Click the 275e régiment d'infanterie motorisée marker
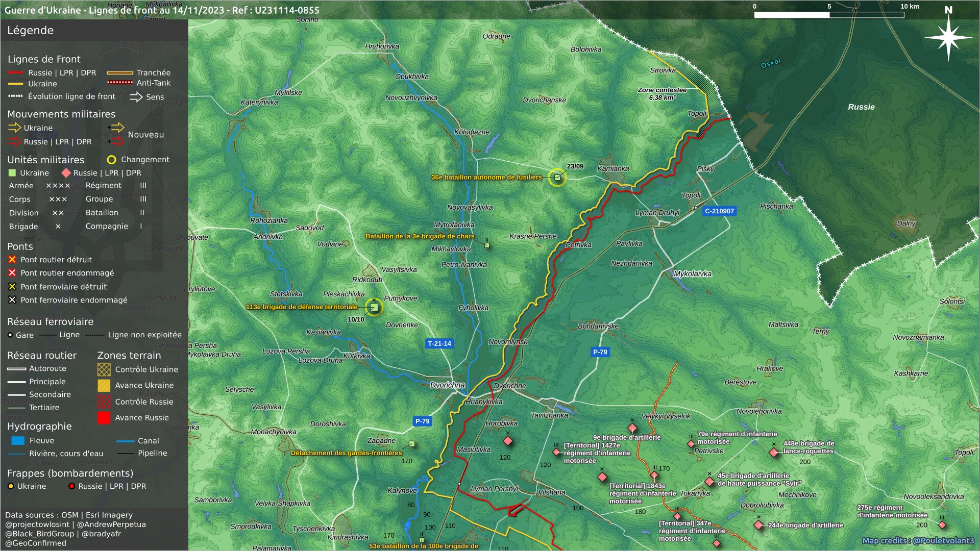The width and height of the screenshot is (980, 551). (942, 525)
